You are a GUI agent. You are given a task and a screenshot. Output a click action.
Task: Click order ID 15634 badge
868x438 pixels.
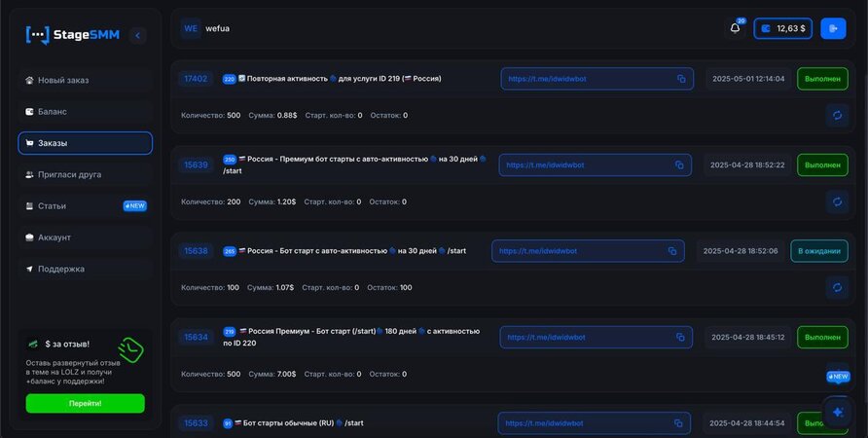(x=196, y=337)
